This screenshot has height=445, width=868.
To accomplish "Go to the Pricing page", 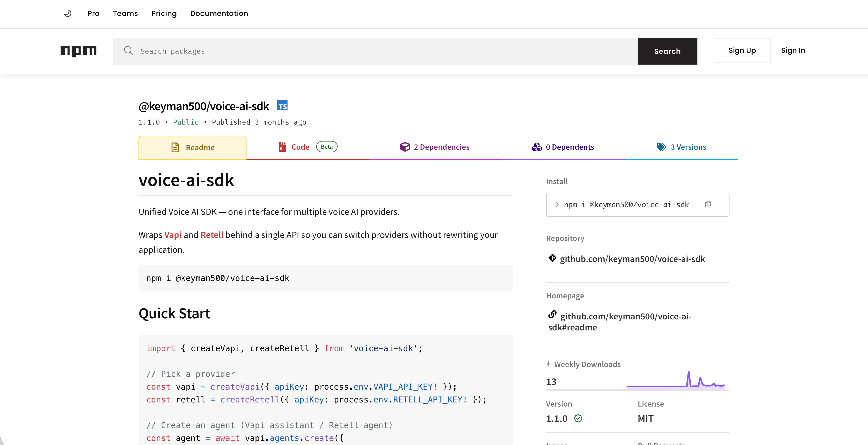I will point(164,14).
